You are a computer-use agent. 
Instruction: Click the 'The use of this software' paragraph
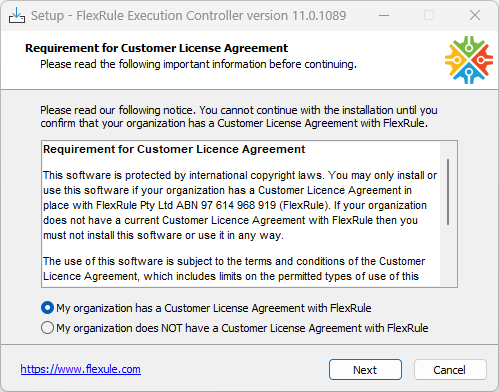point(234,269)
